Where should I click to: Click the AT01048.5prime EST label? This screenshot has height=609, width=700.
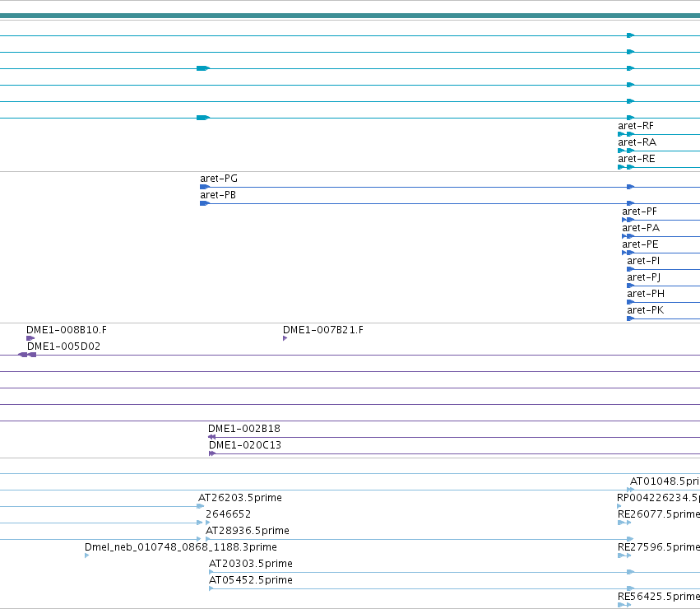[665, 481]
